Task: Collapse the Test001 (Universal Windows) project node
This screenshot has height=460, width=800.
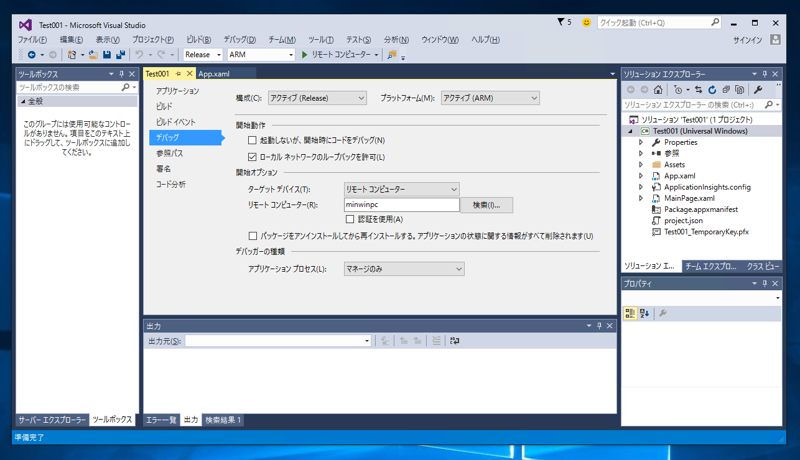Action: click(x=630, y=131)
